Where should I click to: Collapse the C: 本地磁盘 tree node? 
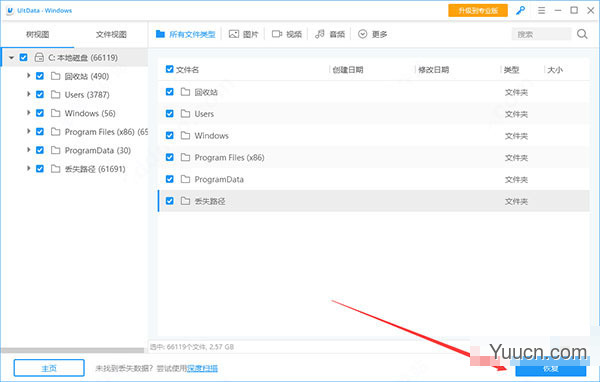[11, 58]
